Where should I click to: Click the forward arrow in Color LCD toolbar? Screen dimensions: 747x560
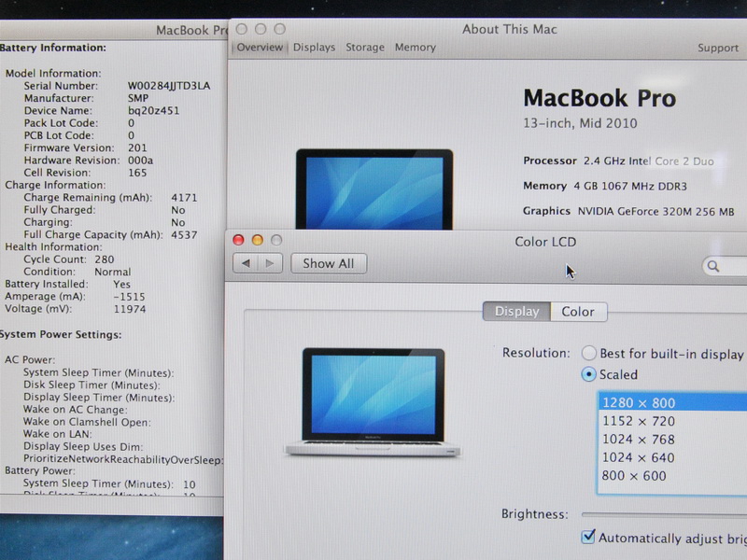pos(270,263)
